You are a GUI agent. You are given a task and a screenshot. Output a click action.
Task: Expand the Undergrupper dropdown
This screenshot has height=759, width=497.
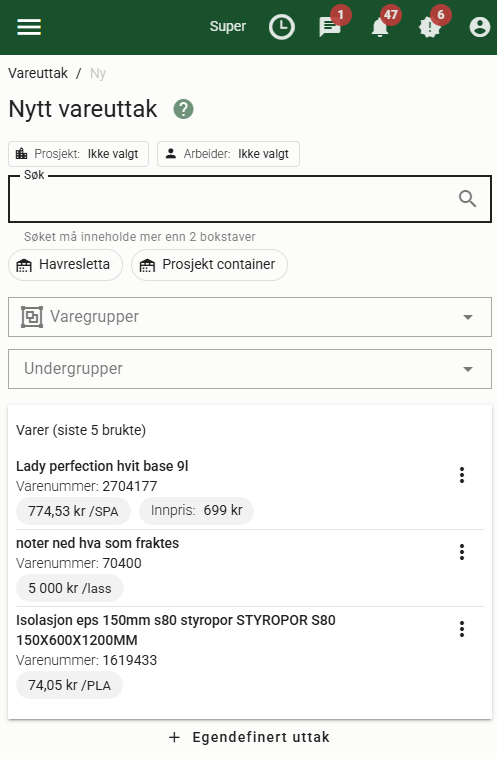[x=250, y=369]
